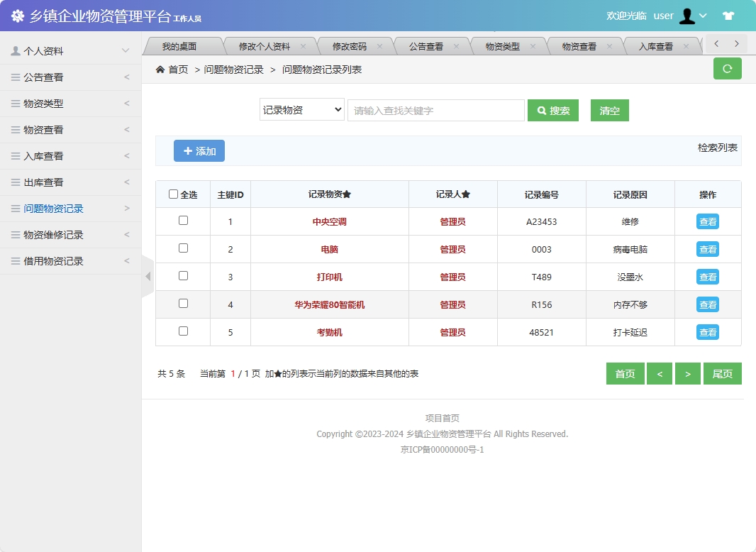756x552 pixels.
Task: Check the checkbox for the 打印机 row
Action: point(183,277)
